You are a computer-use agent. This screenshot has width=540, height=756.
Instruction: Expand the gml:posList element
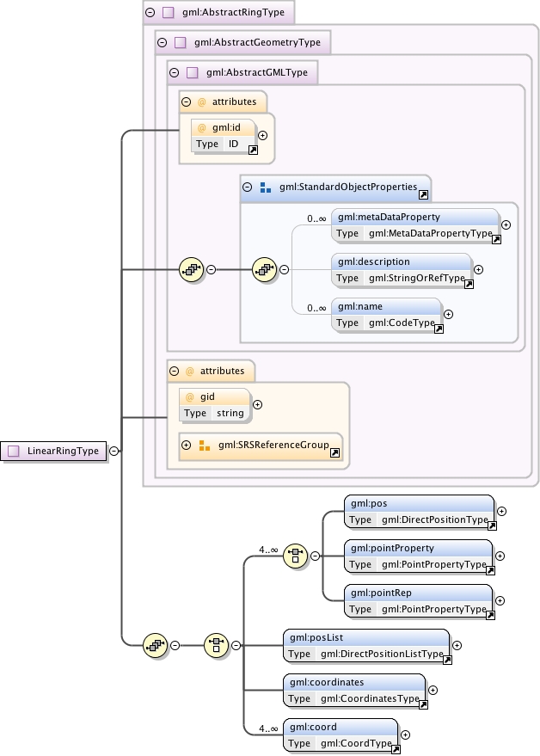coord(457,645)
